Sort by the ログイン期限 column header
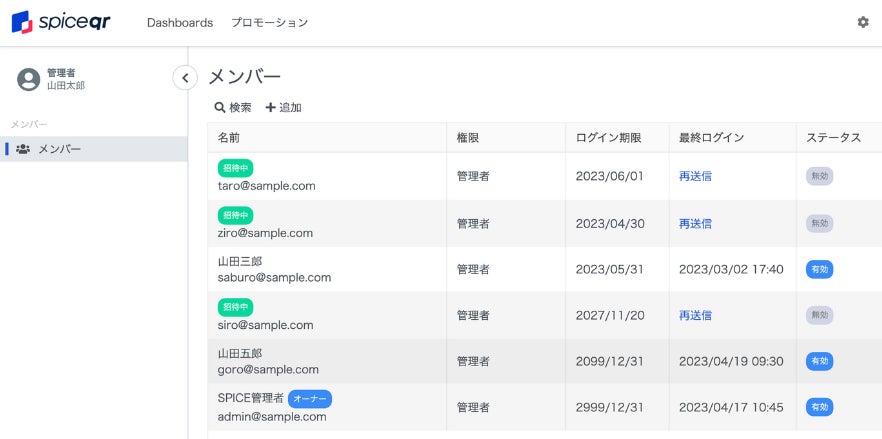 pos(608,138)
